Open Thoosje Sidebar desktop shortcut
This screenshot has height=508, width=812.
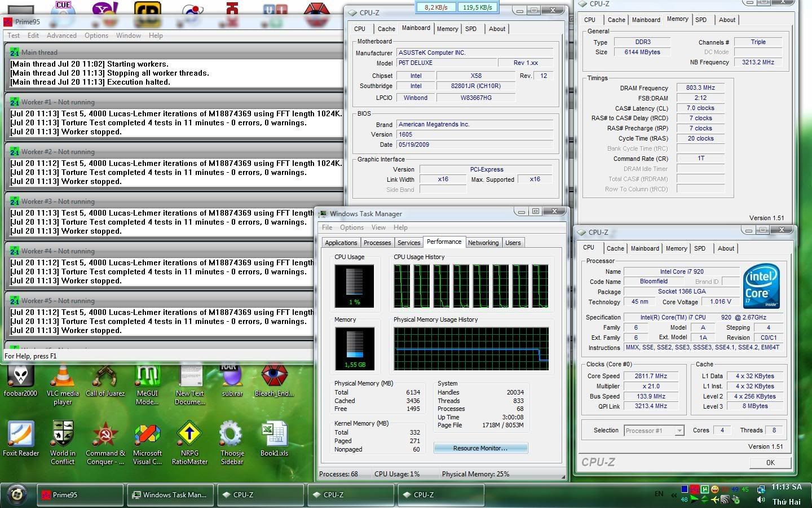(232, 443)
